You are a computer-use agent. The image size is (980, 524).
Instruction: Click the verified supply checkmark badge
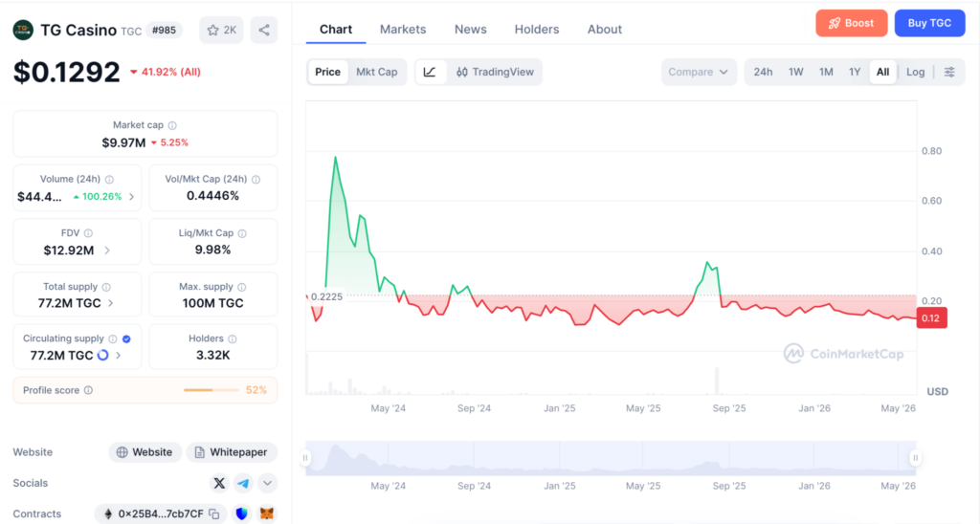click(126, 338)
